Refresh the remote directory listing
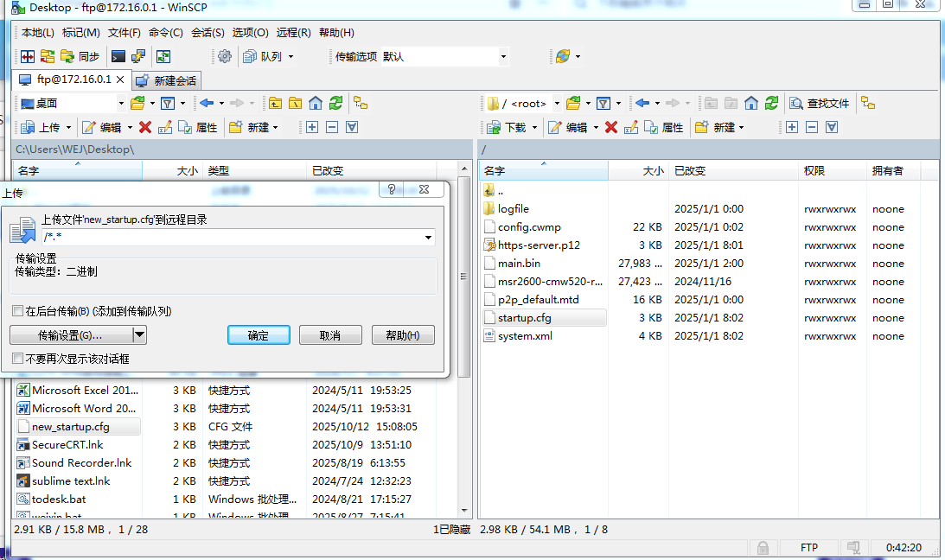This screenshot has height=560, width=945. [771, 103]
